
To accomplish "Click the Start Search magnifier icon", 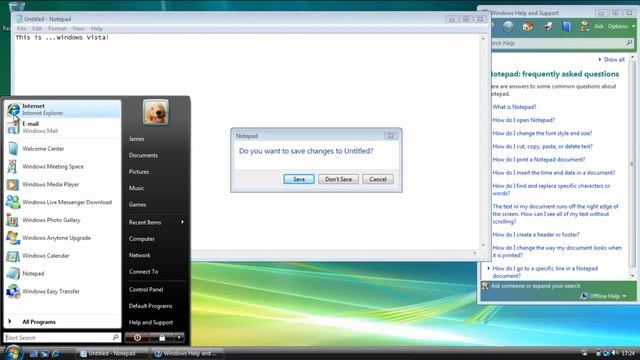I will coord(116,338).
